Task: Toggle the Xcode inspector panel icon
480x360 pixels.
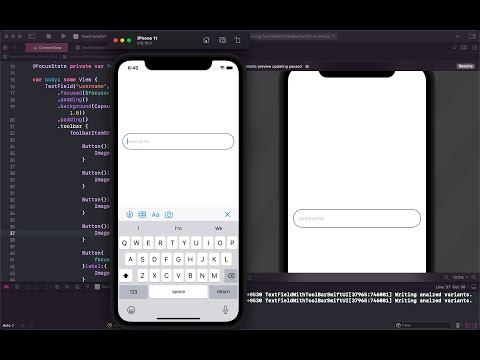Action: [472, 36]
